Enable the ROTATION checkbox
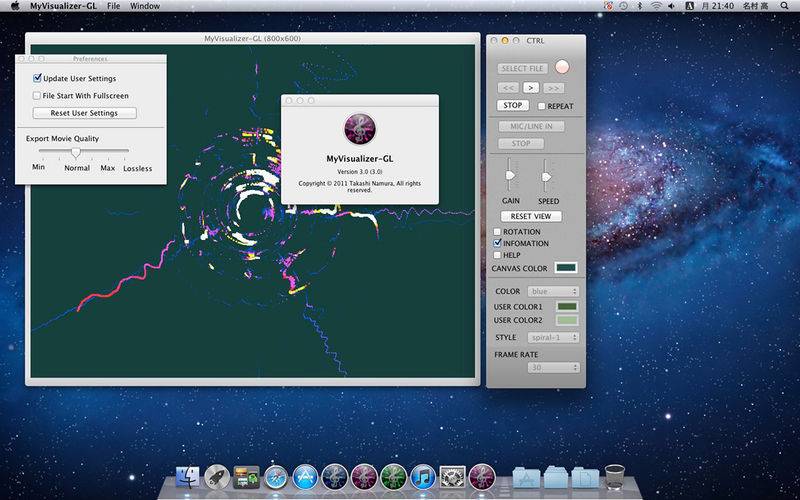The image size is (800, 500). (497, 232)
